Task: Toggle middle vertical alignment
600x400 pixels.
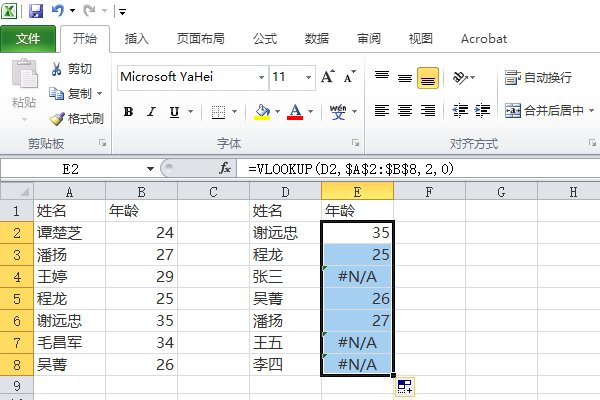Action: (x=405, y=77)
